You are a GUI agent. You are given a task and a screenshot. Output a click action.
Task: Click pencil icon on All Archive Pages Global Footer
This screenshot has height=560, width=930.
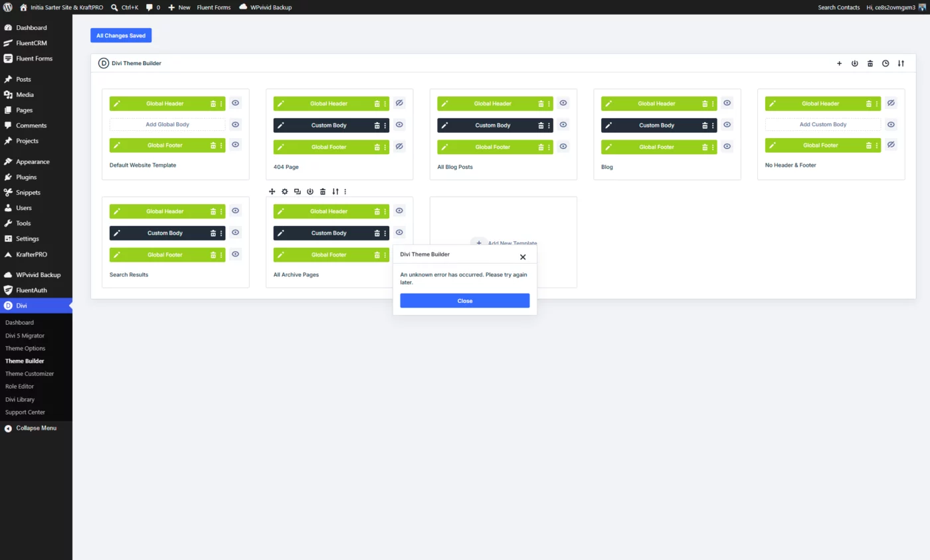[x=281, y=255]
